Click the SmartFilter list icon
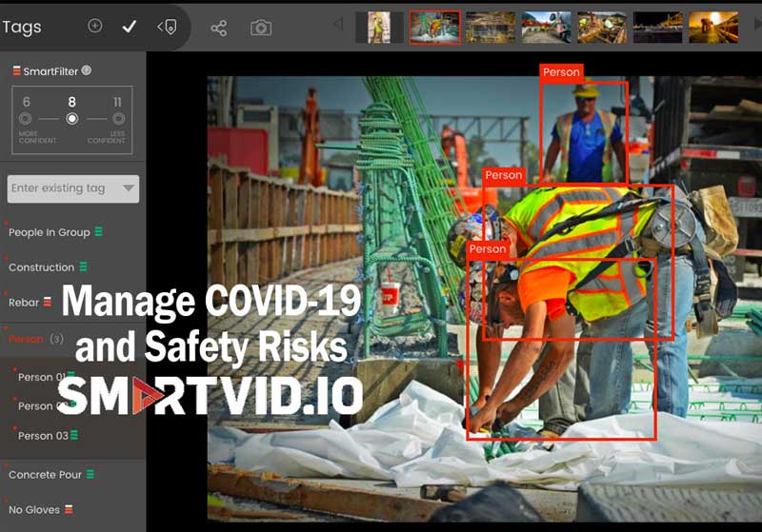762x532 pixels. [16, 70]
